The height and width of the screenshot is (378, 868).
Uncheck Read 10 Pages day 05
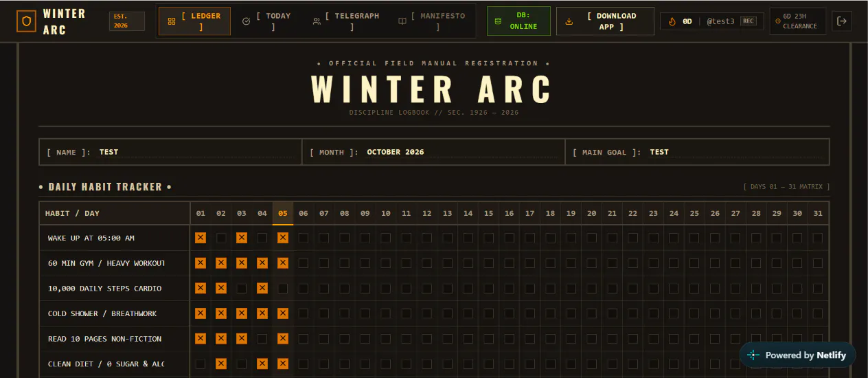[x=283, y=338]
